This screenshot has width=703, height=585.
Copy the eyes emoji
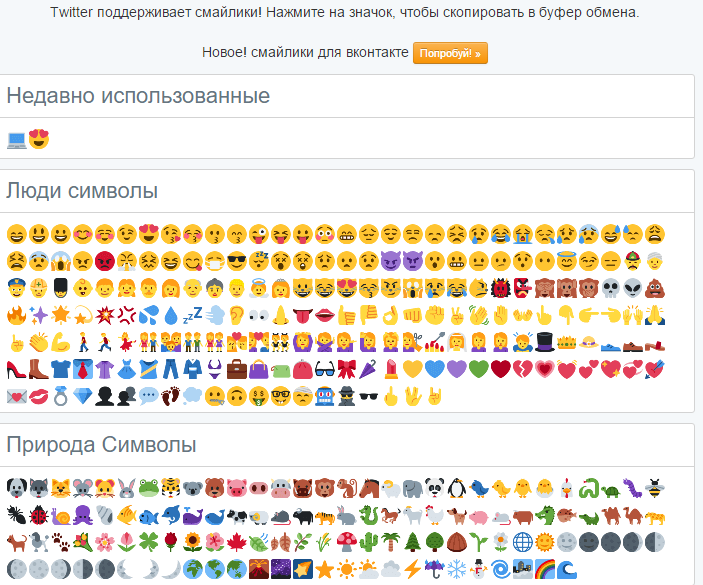258,316
